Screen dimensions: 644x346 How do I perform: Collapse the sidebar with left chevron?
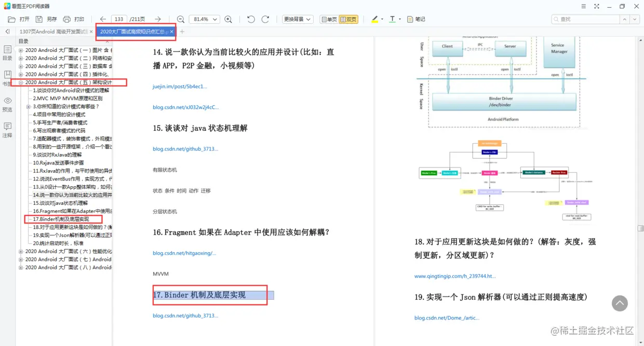tap(7, 32)
